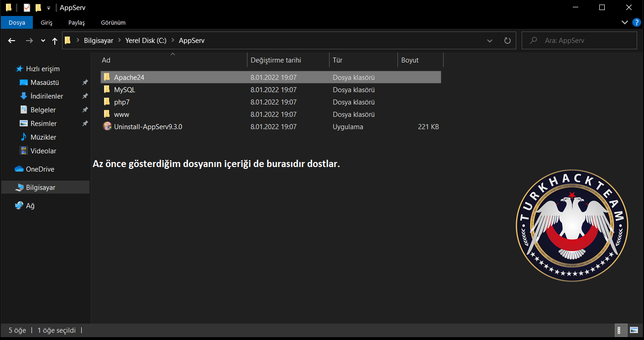This screenshot has width=644, height=340.
Task: Expand chevron after Bilgisayar in breadcrumb
Action: click(120, 41)
